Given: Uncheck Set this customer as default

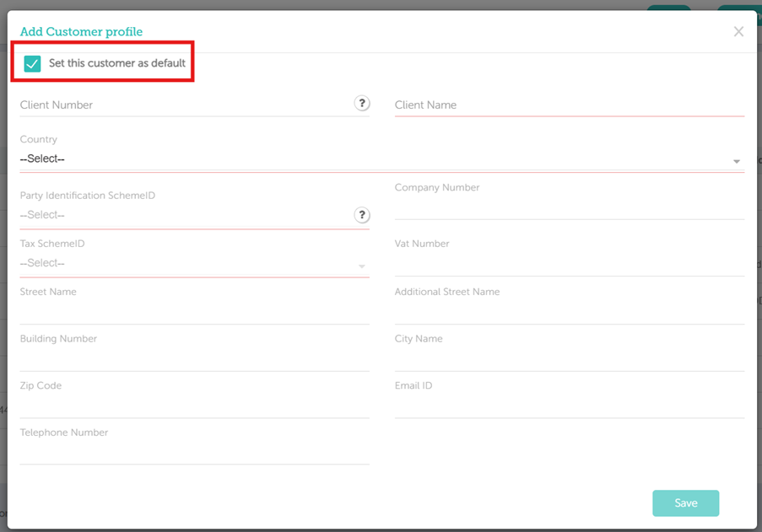Looking at the screenshot, I should click(x=33, y=64).
